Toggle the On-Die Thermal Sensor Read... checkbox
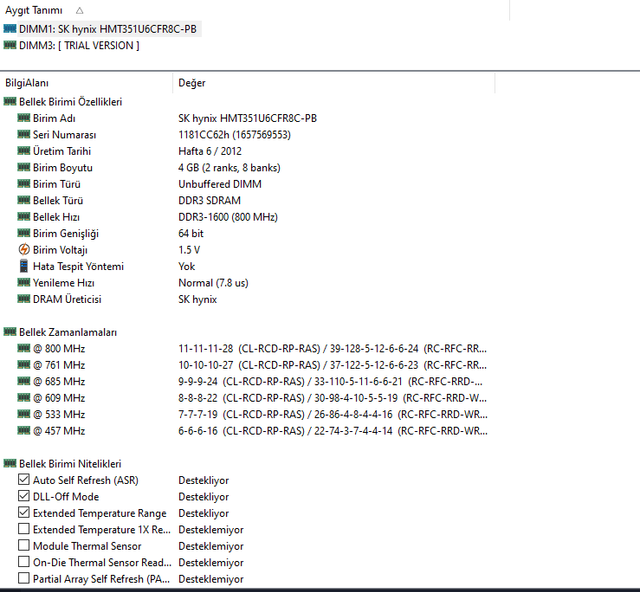 24,562
